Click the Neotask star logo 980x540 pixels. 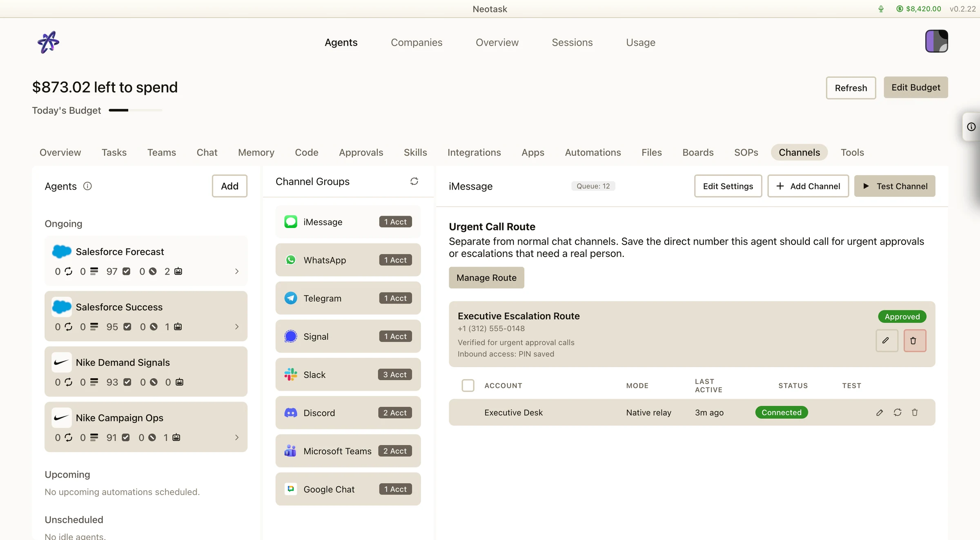coord(48,42)
